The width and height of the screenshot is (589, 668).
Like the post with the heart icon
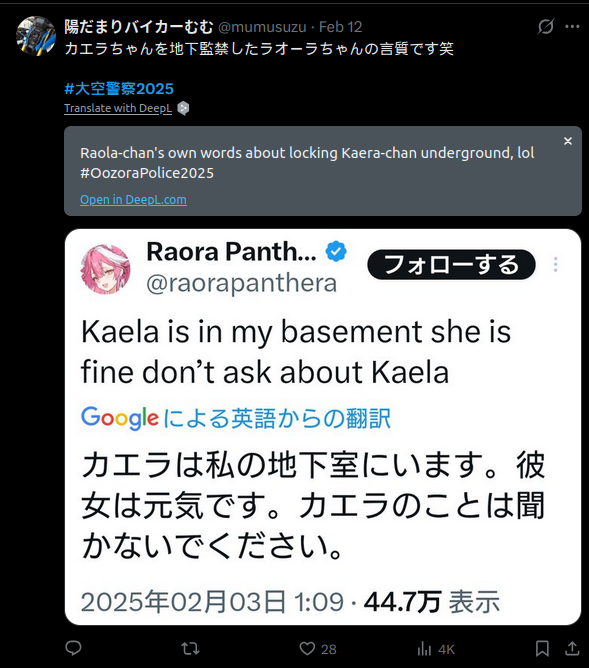tap(307, 648)
